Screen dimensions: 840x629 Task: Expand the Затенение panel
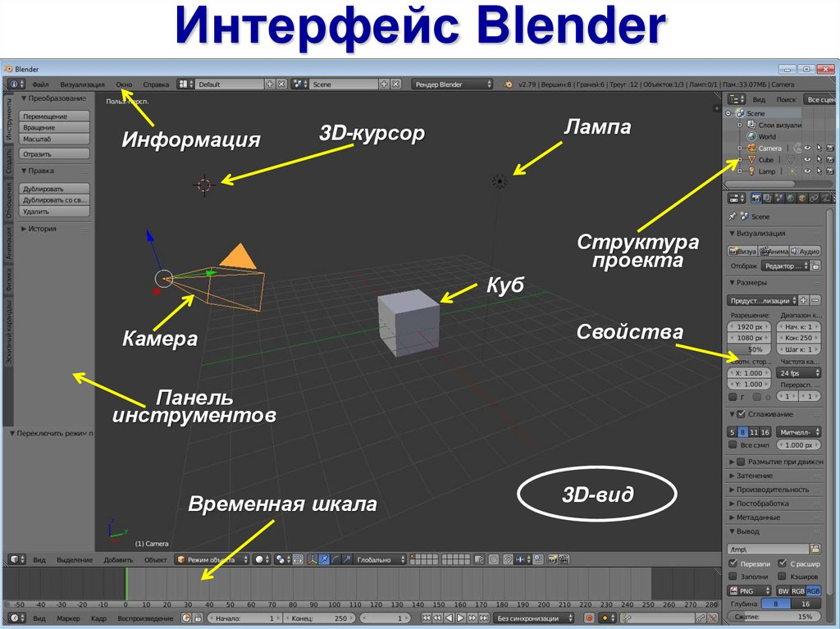[751, 476]
